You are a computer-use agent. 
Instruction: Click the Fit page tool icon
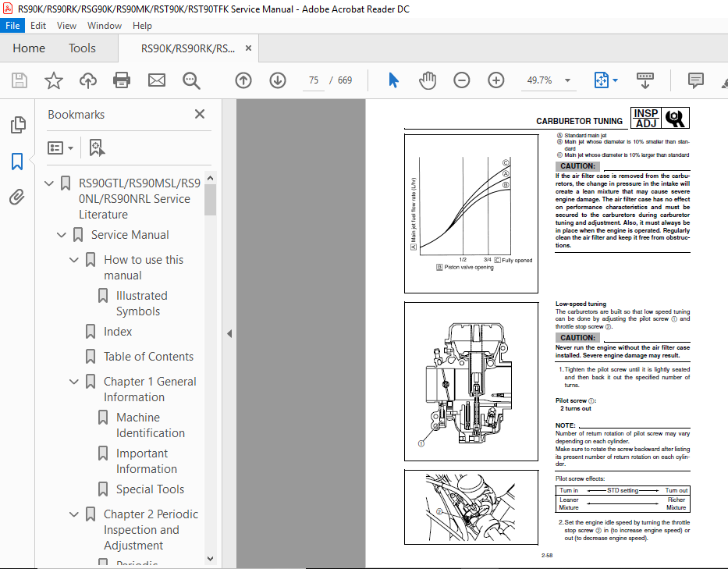(602, 80)
